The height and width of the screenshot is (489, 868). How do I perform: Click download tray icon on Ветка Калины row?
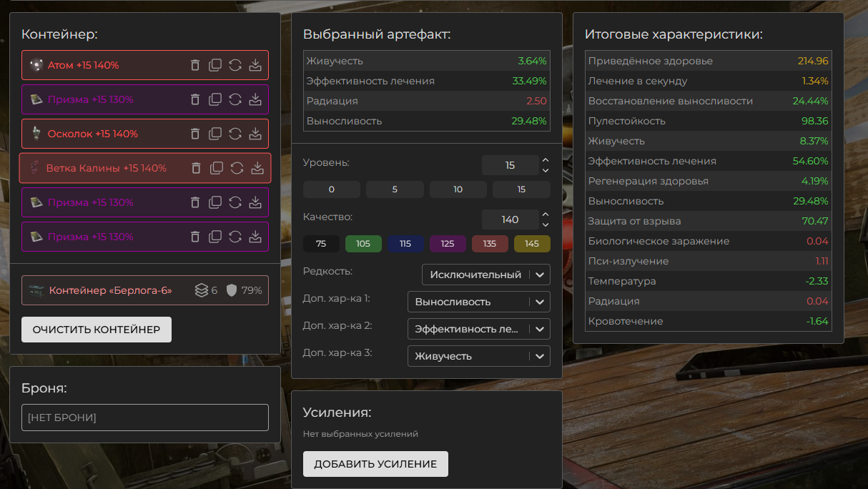[257, 168]
